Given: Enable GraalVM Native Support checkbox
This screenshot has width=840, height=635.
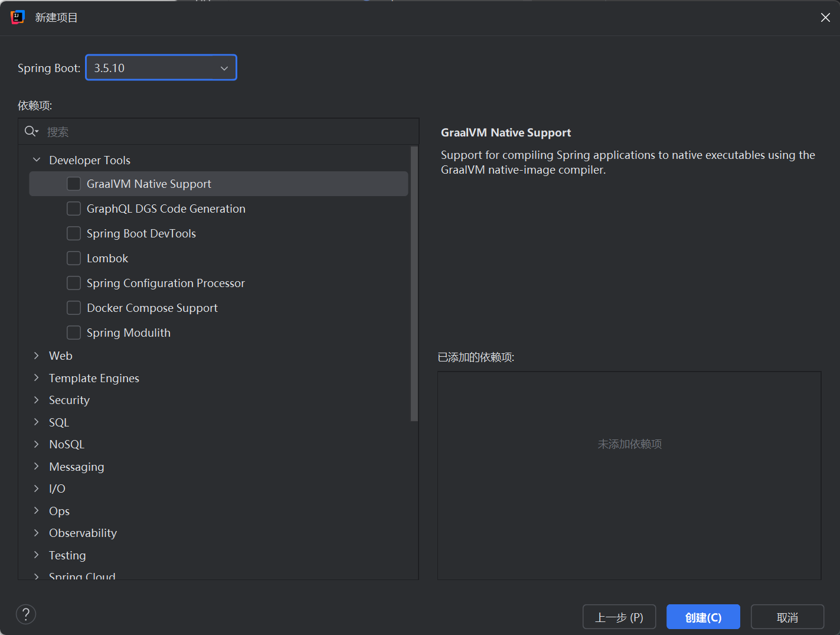Looking at the screenshot, I should pos(74,184).
